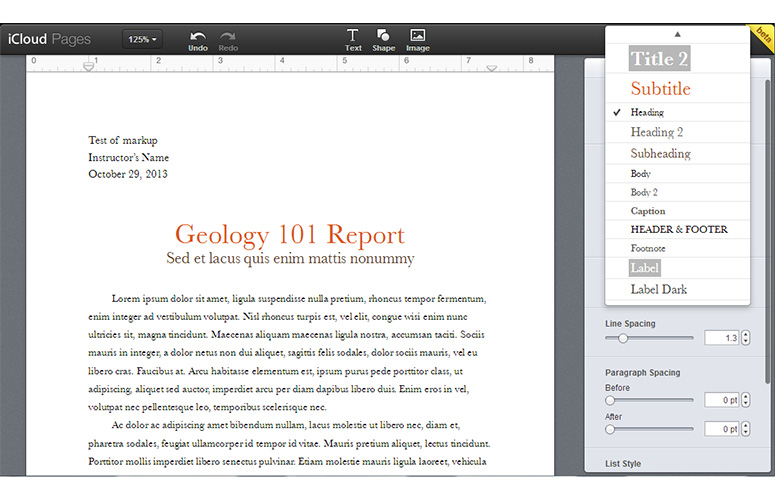This screenshot has height=500, width=775.
Task: Click the Line Spacing stepper arrows
Action: pyautogui.click(x=745, y=338)
